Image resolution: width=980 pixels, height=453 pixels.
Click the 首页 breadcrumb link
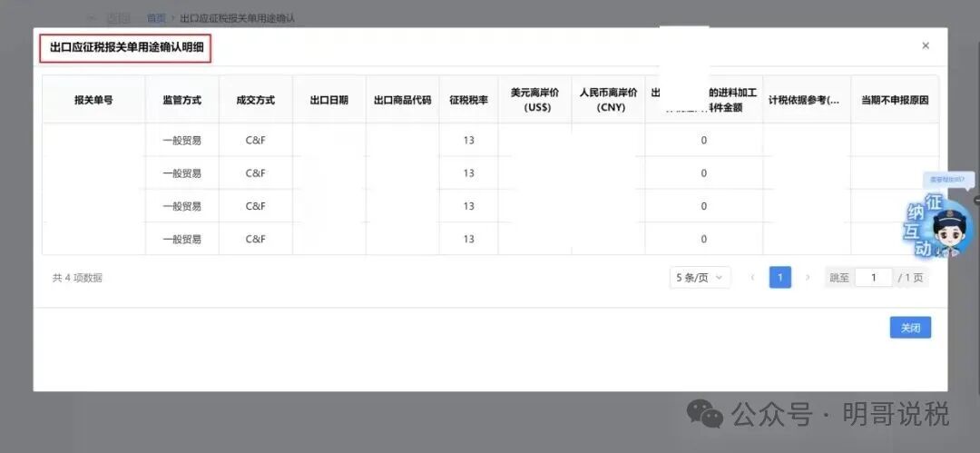tap(156, 18)
